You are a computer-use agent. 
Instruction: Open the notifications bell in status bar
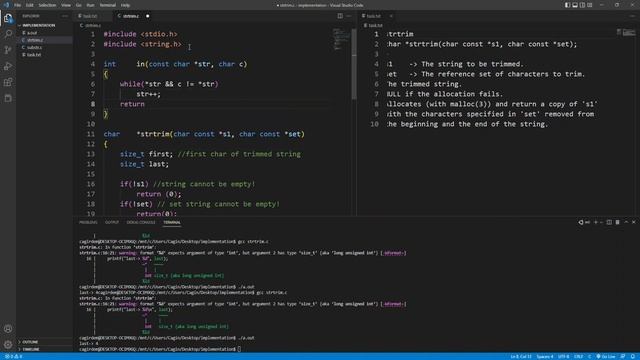click(x=633, y=356)
